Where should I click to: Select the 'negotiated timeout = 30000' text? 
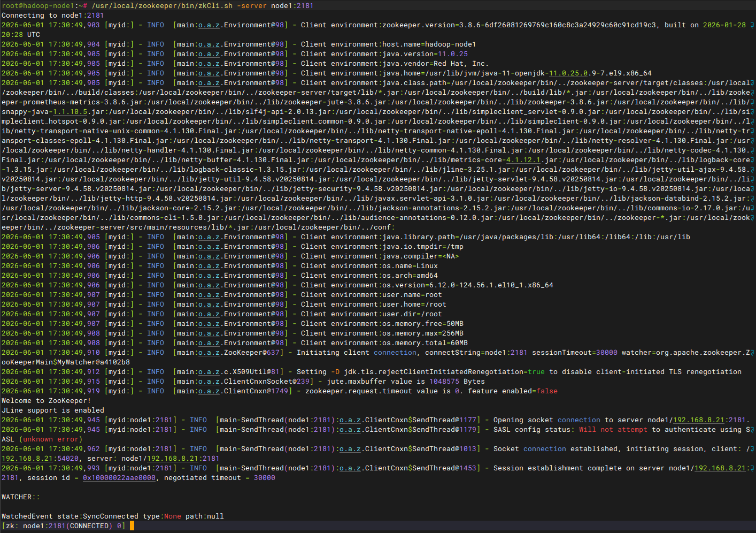pyautogui.click(x=220, y=478)
